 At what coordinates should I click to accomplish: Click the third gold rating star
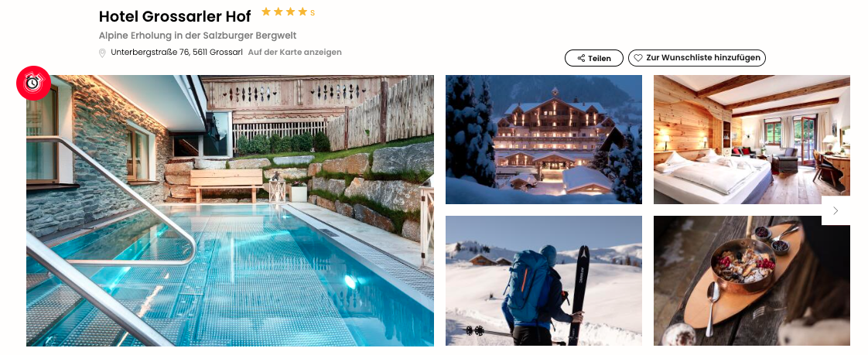290,12
